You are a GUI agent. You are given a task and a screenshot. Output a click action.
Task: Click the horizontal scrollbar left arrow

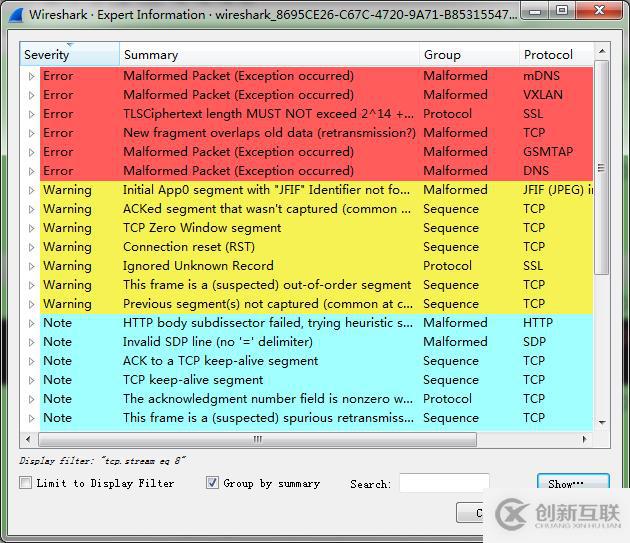[28, 439]
